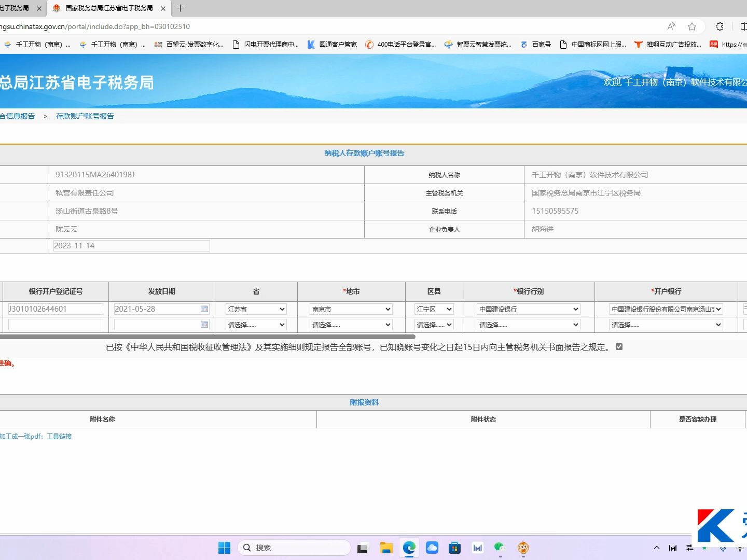Viewport: 747px width, 560px height.
Task: Open the 工具链接 pdf tool link
Action: click(x=59, y=437)
